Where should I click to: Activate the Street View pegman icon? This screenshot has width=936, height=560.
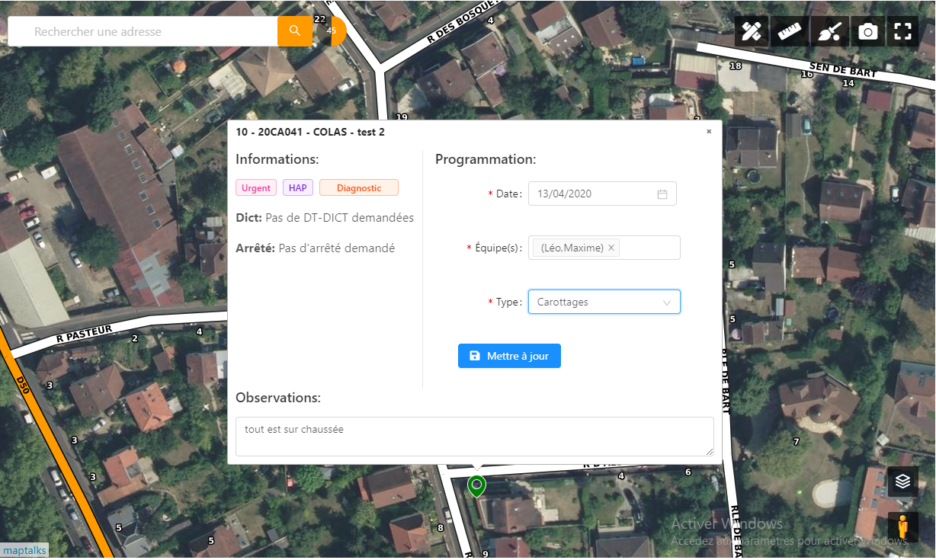[902, 526]
